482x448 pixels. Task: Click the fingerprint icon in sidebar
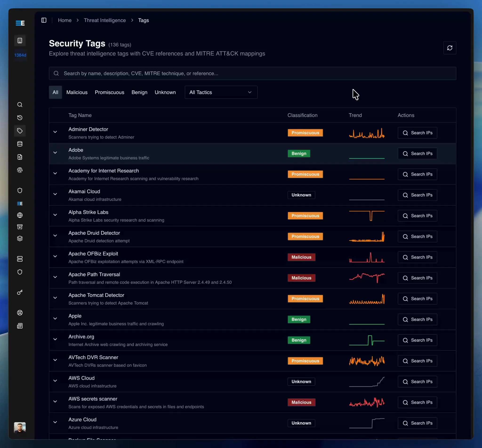20,170
